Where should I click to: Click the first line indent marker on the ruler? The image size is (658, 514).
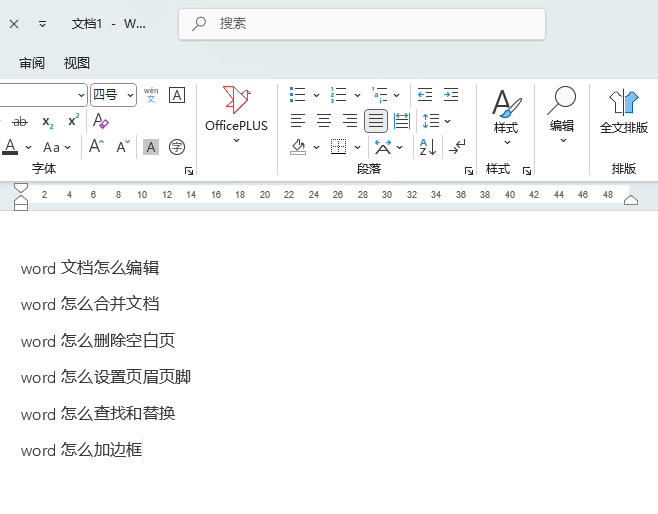click(21, 188)
